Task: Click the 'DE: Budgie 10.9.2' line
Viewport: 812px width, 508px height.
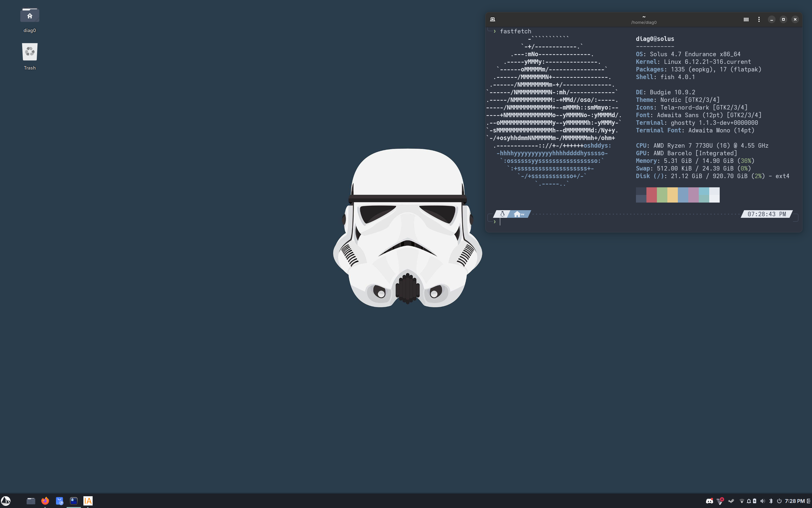Action: pyautogui.click(x=665, y=92)
